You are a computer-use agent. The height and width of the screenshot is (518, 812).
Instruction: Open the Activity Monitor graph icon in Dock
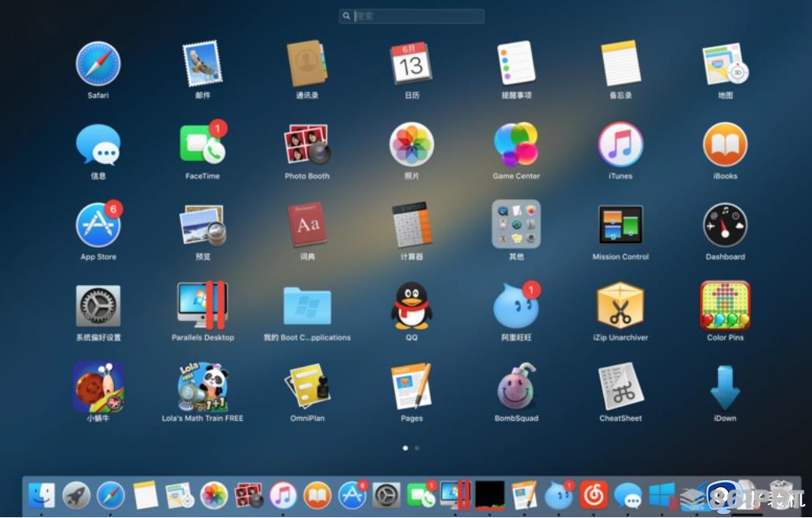[x=490, y=495]
